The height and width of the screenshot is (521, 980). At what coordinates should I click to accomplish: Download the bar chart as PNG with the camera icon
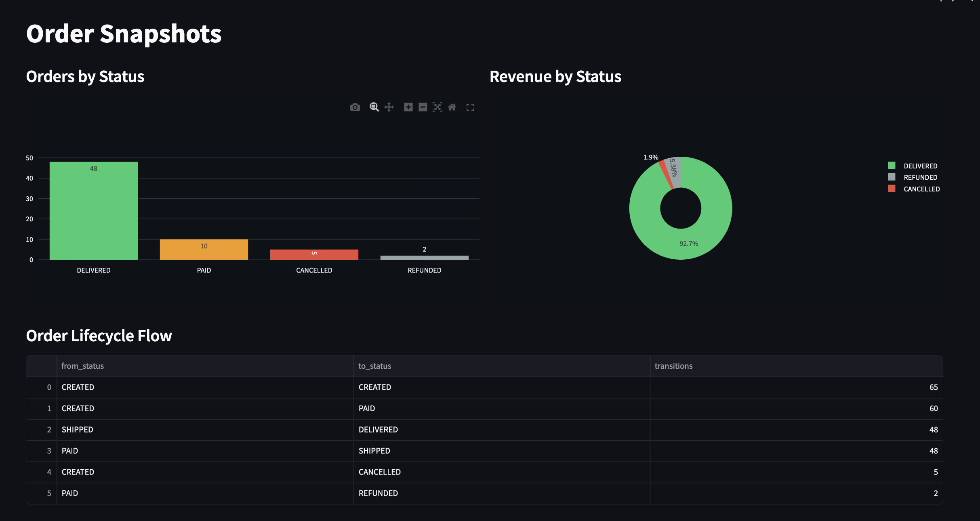click(355, 107)
